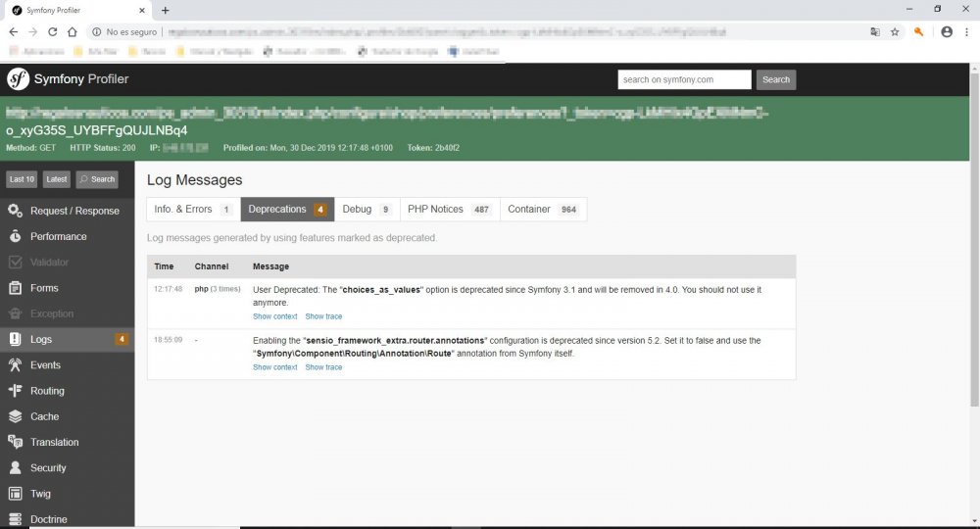Close the Symfony Profiler browser tab
This screenshot has height=529, width=980.
pos(142,10)
